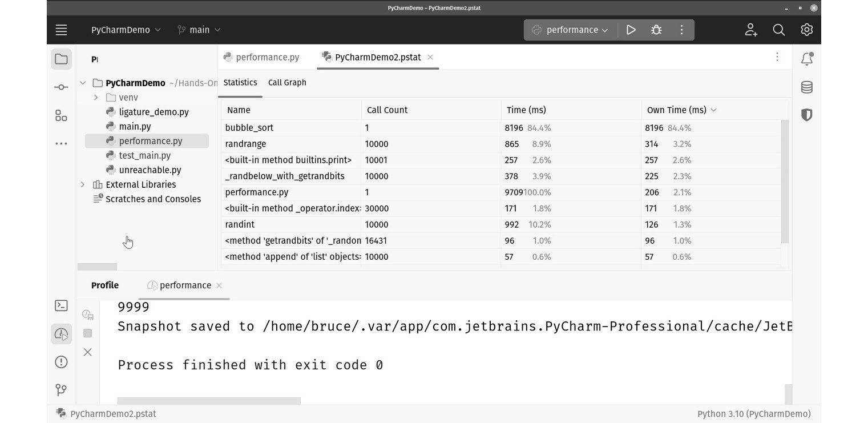Click the console output horizontal scrollbar
Viewport: 868px width, 423px height.
[x=209, y=401]
